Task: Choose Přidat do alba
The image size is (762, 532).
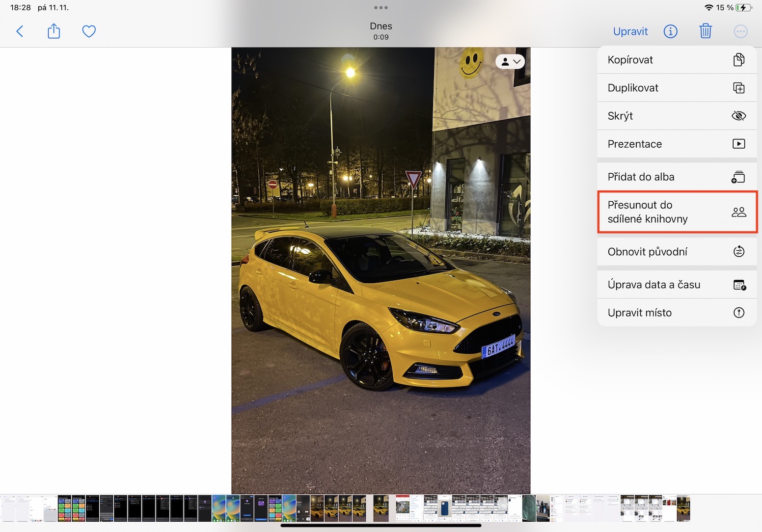Action: coord(677,177)
